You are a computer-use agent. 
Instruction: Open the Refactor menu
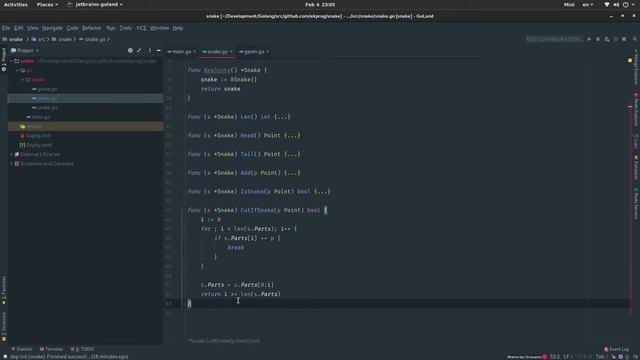(91, 28)
